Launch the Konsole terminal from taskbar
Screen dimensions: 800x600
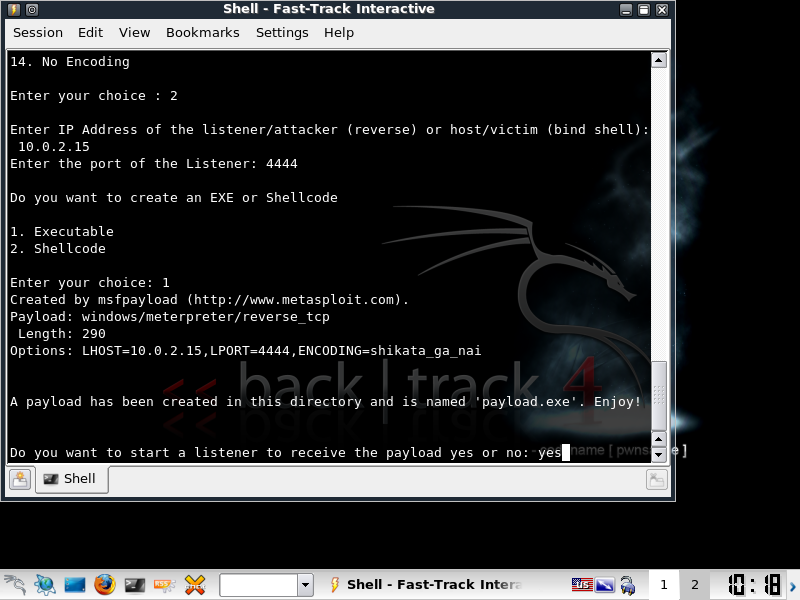point(135,585)
